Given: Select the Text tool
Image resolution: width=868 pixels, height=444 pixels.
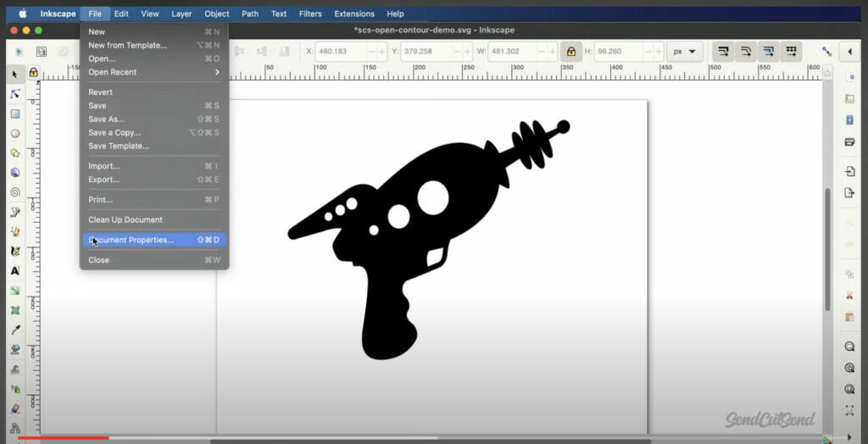Looking at the screenshot, I should click(15, 271).
